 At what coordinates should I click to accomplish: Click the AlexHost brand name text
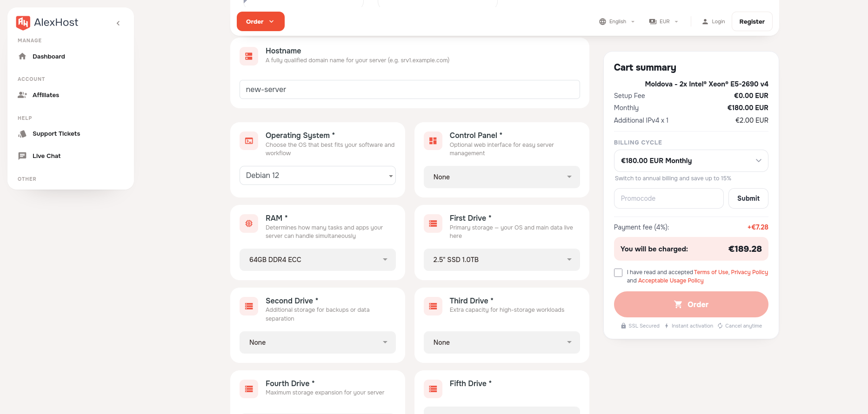tap(56, 22)
